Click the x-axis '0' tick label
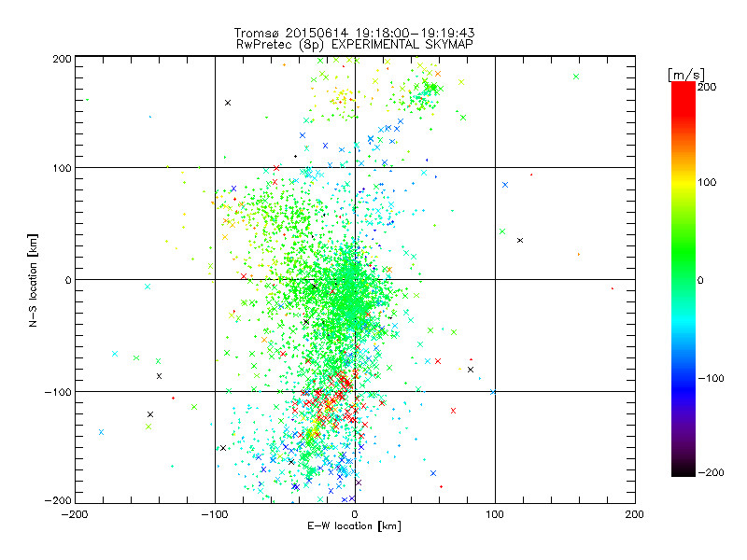Image resolution: width=747 pixels, height=560 pixels. pos(355,514)
